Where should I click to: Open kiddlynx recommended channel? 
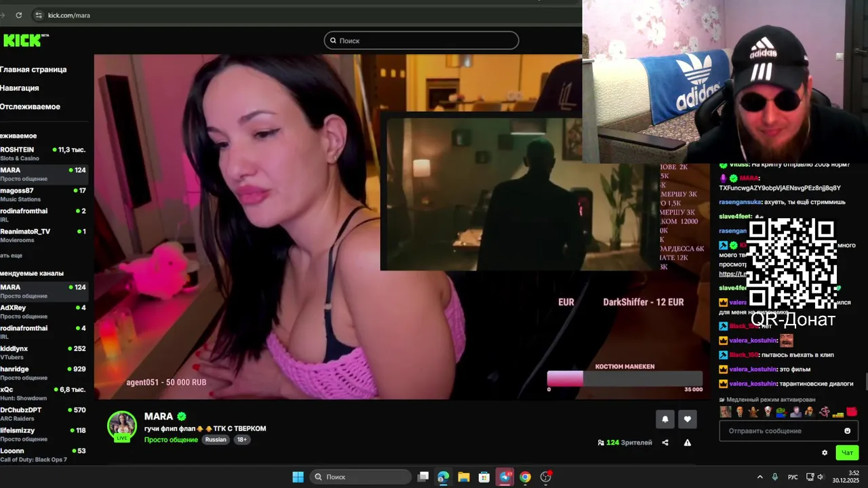coord(43,352)
